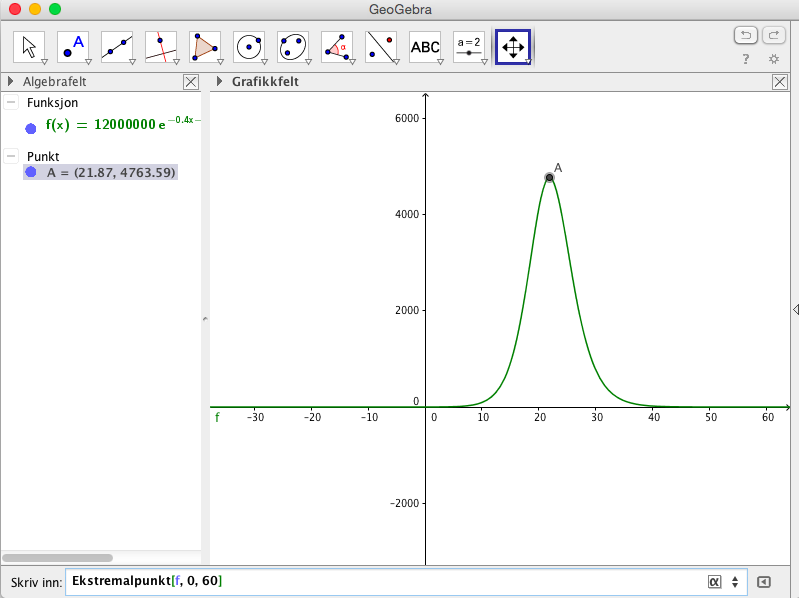Select the Move arrow tool
The width and height of the screenshot is (799, 598).
(x=29, y=47)
